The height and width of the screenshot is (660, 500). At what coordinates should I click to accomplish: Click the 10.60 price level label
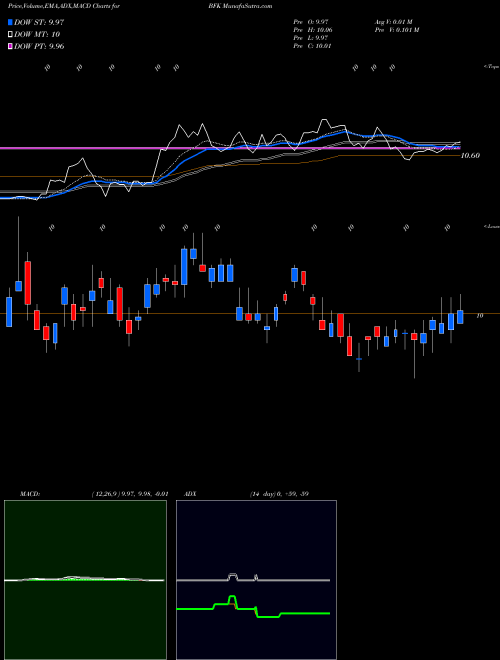470,155
